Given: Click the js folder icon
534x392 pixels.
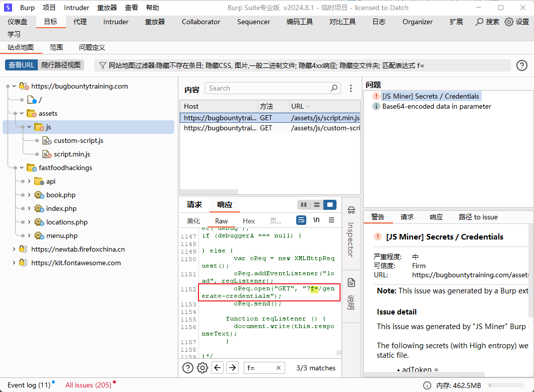Looking at the screenshot, I should [x=39, y=127].
